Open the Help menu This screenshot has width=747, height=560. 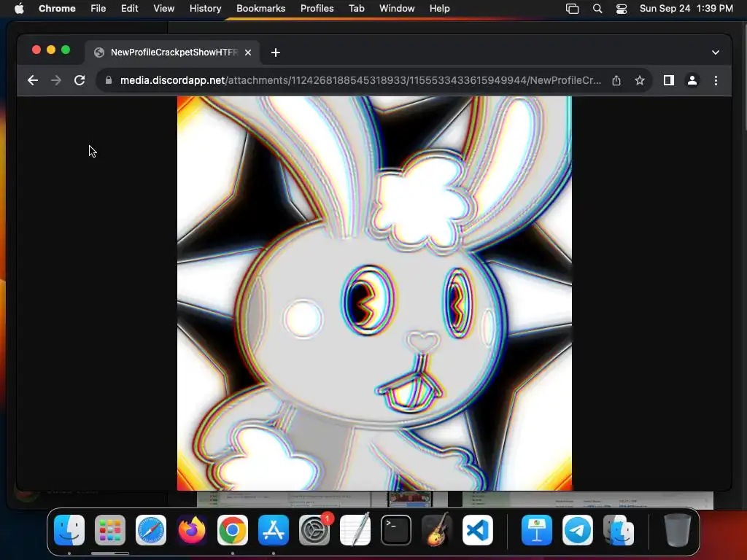[439, 9]
